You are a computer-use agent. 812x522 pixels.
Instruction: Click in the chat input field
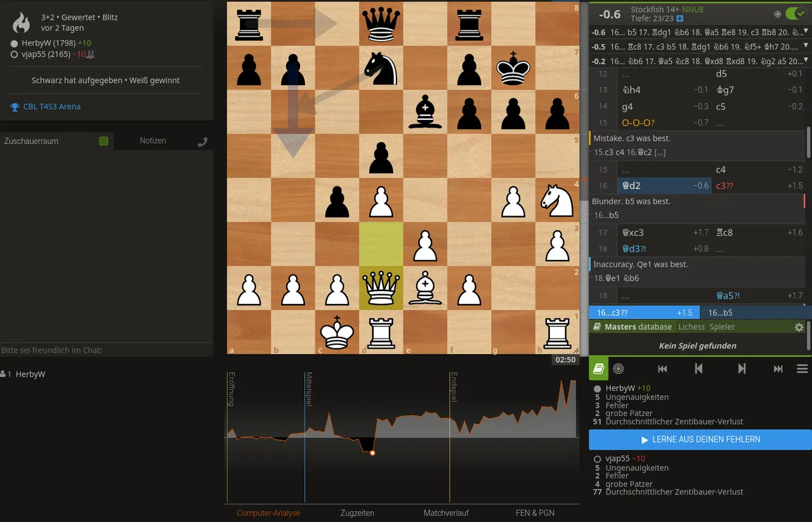[x=107, y=350]
